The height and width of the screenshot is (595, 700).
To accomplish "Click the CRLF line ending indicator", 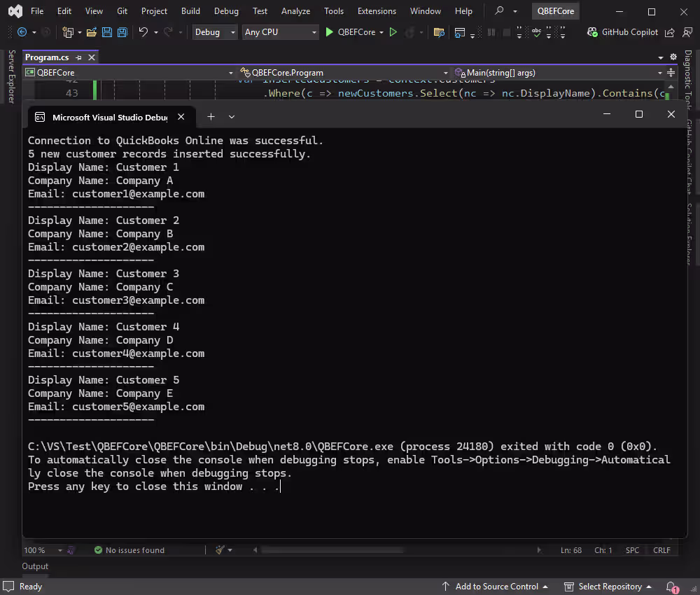I will pyautogui.click(x=661, y=550).
